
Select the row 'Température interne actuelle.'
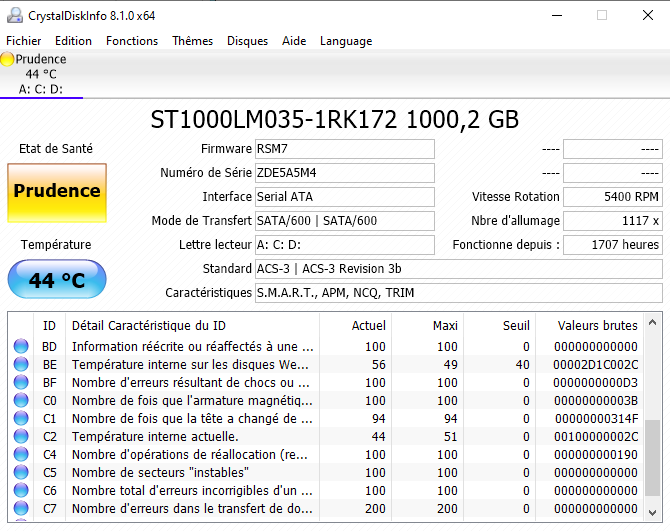(326, 436)
